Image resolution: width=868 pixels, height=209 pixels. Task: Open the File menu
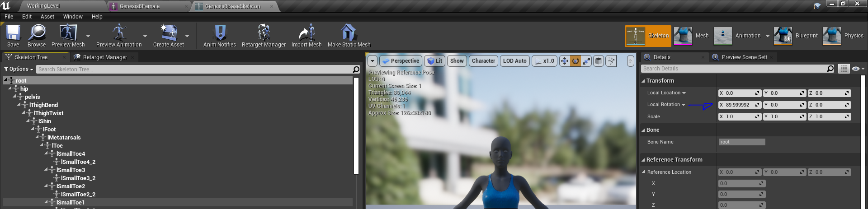(9, 16)
